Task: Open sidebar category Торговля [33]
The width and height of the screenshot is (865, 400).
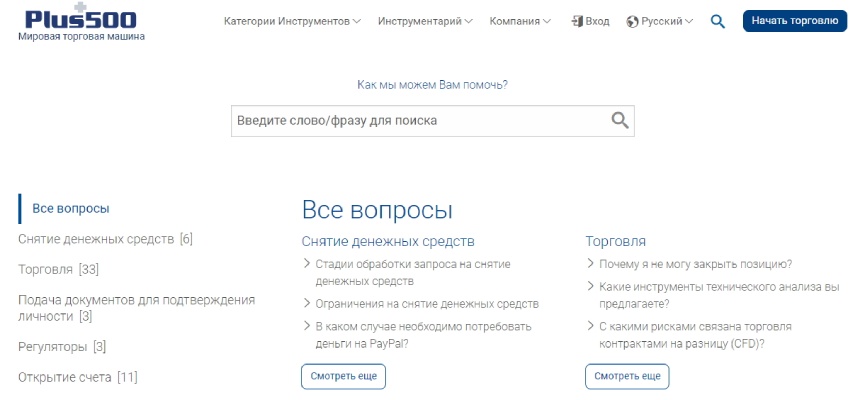Action: 58,269
